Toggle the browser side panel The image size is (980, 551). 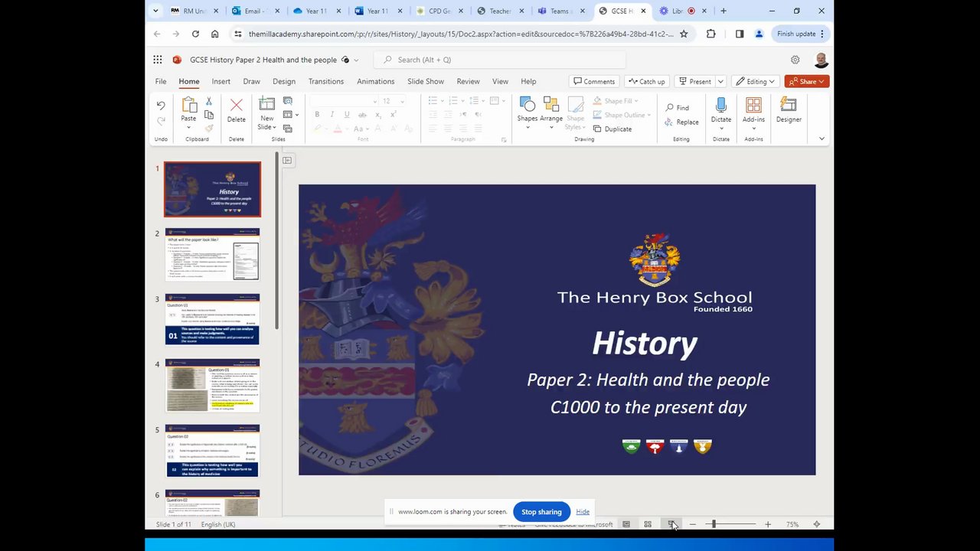[740, 34]
